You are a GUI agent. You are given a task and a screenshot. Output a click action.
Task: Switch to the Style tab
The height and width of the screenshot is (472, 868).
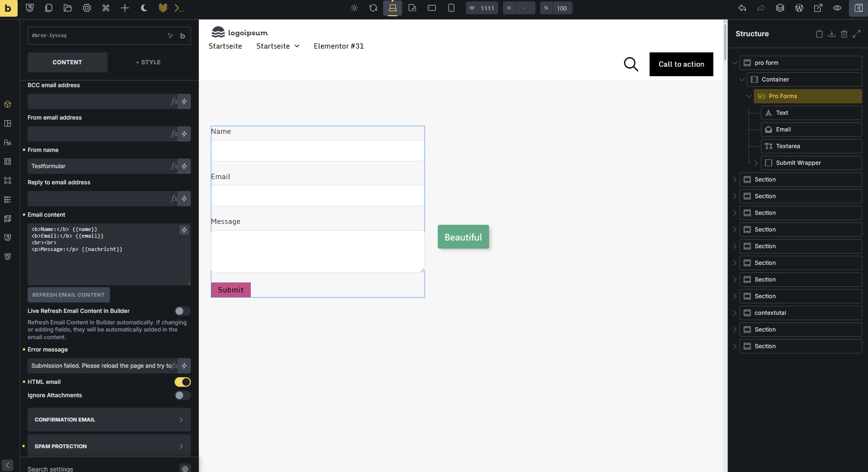(x=148, y=62)
